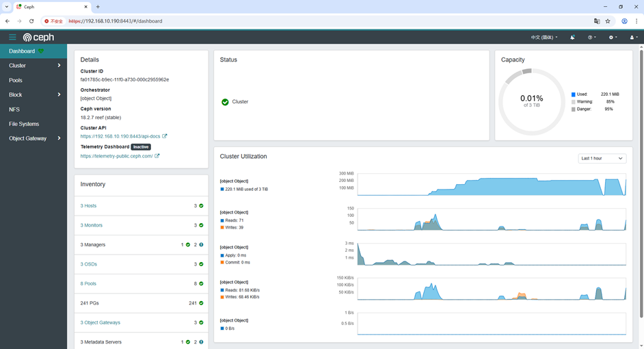
Task: Open the language selector dropdown
Action: click(x=544, y=37)
